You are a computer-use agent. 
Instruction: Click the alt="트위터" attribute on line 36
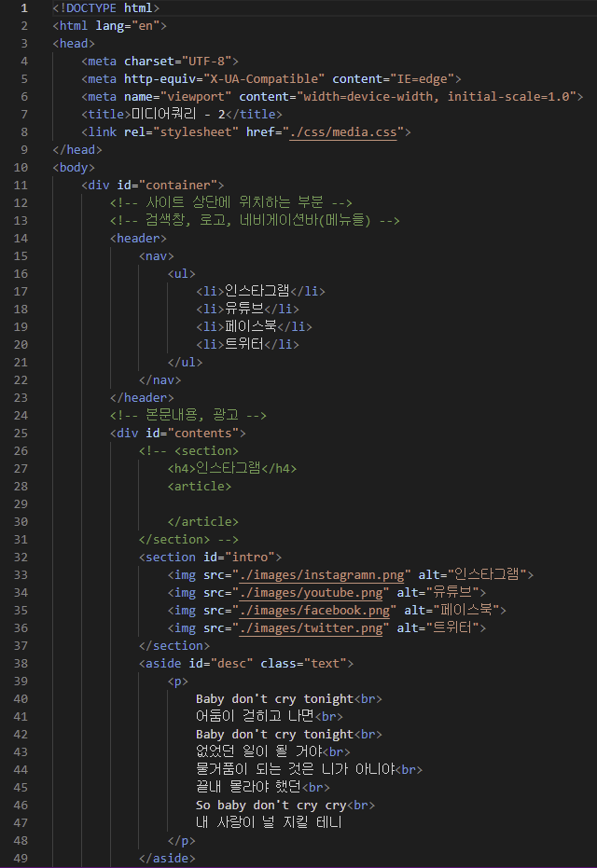click(x=437, y=628)
